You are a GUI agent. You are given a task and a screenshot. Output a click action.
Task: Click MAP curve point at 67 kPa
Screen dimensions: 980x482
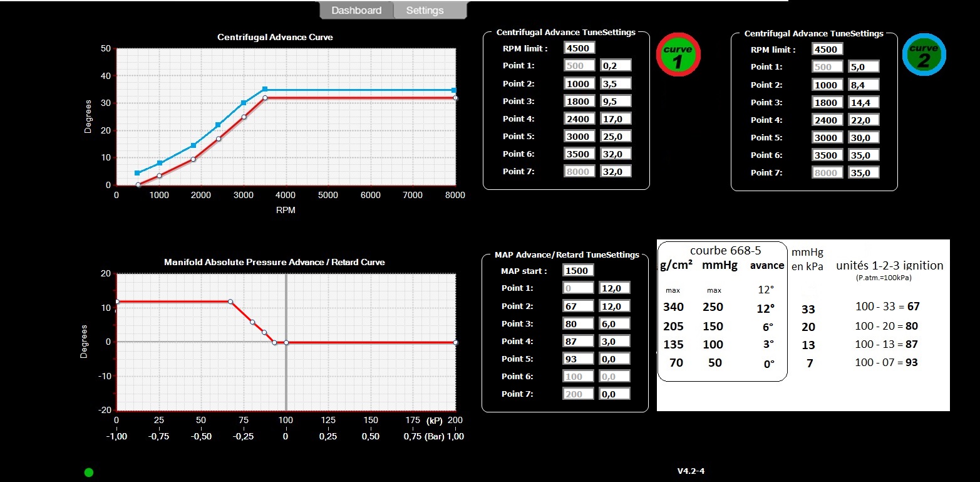coord(230,301)
